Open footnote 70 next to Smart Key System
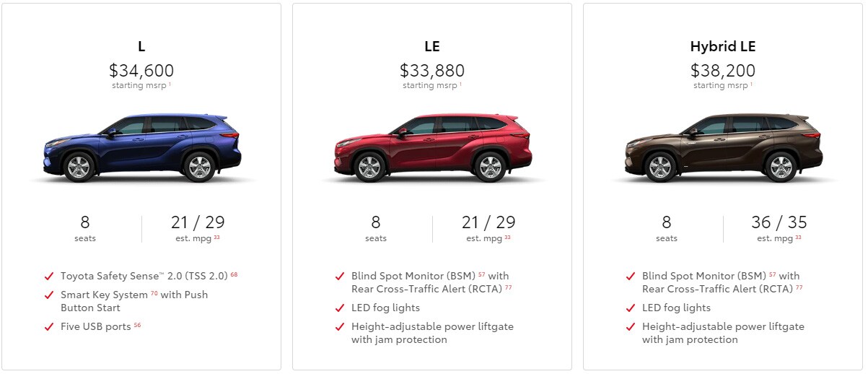868x374 pixels. tap(154, 293)
